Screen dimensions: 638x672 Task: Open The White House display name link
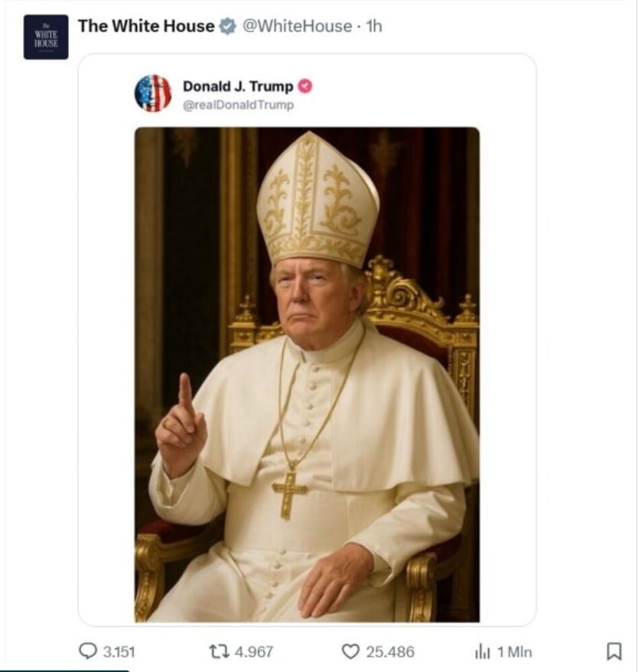[145, 26]
